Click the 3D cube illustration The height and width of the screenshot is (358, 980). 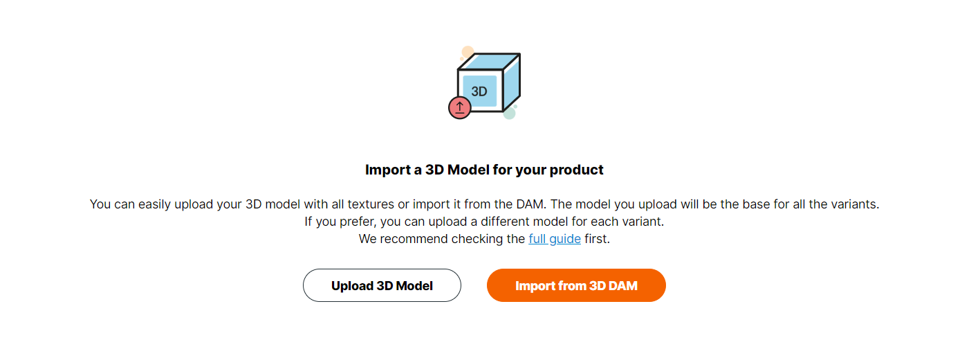[488, 82]
